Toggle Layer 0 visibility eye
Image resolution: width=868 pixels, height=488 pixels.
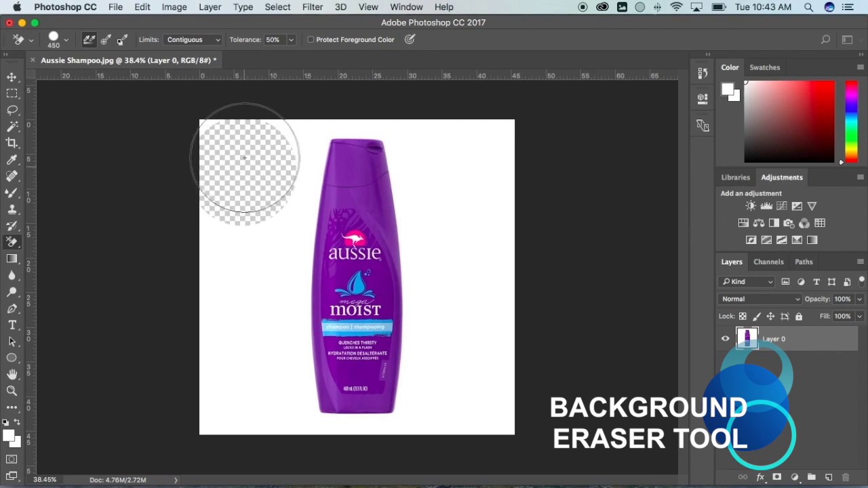tap(726, 339)
